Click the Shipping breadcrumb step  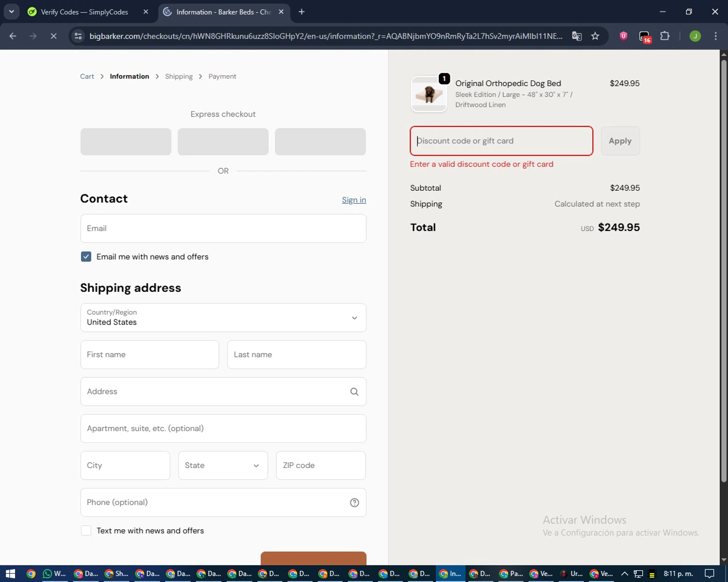pos(179,76)
